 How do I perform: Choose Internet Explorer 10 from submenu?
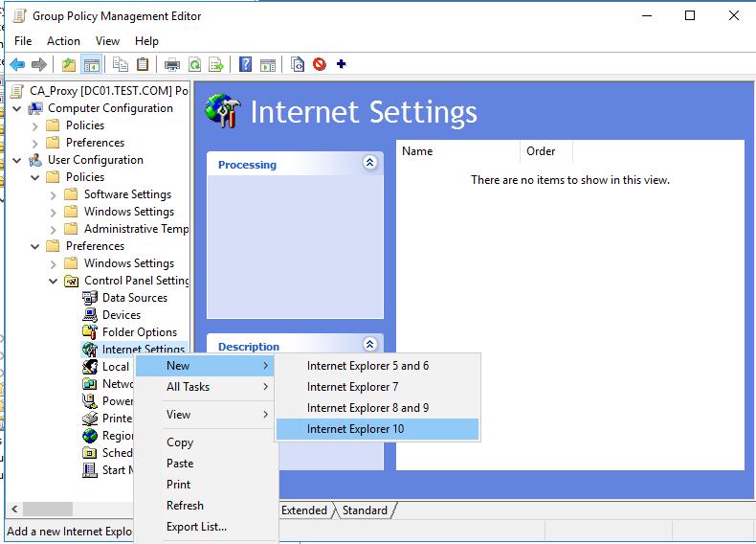pyautogui.click(x=377, y=429)
